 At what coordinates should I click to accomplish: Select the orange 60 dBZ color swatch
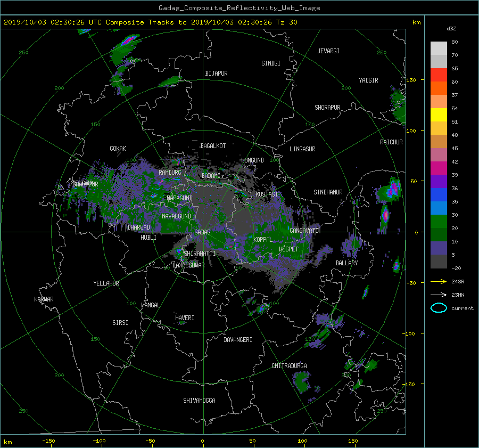click(439, 88)
